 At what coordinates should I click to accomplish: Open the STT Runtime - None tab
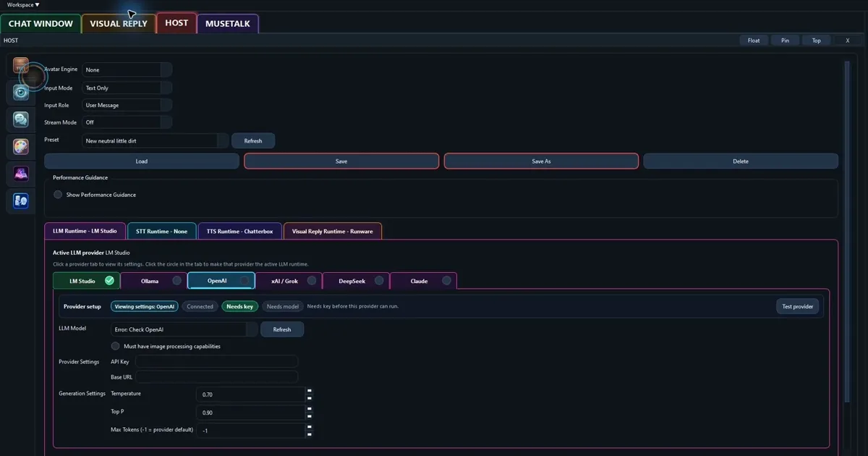[161, 231]
